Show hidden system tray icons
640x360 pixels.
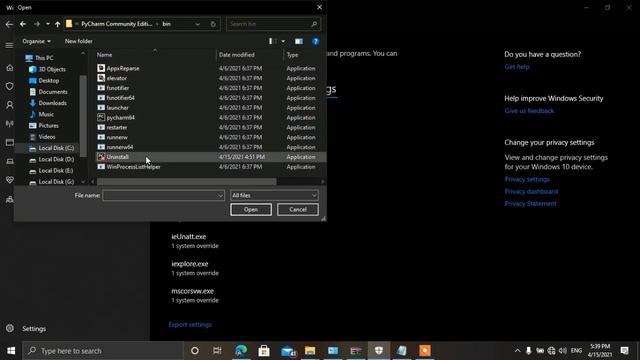tap(517, 351)
